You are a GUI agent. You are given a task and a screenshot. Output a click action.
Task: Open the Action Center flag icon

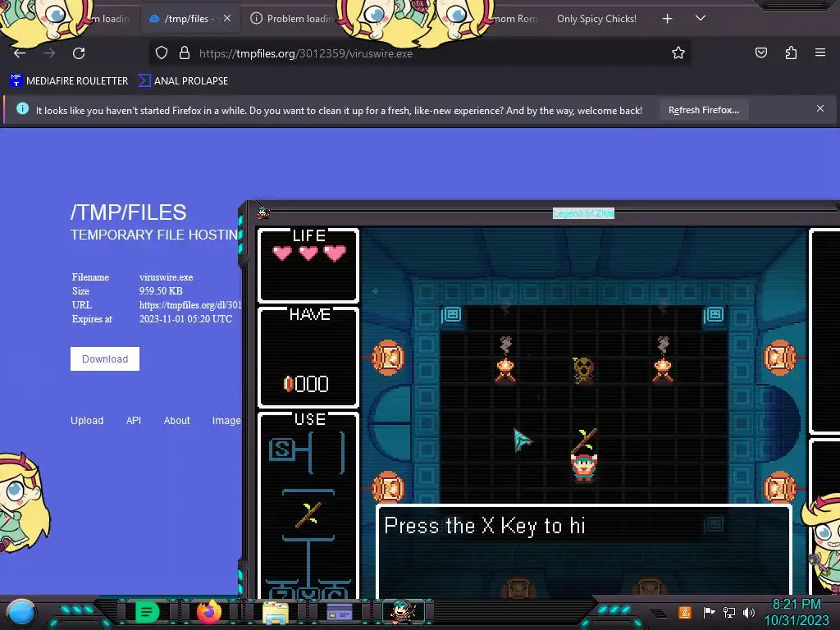709,612
